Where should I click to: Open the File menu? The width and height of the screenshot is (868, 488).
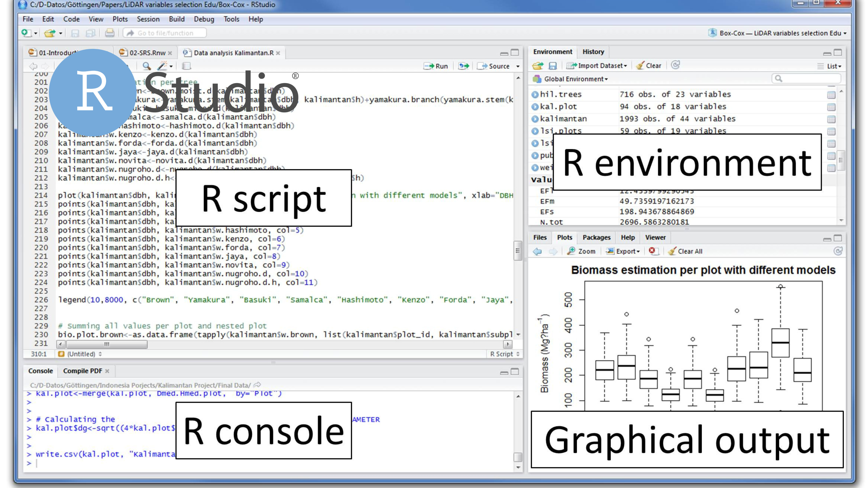[28, 19]
